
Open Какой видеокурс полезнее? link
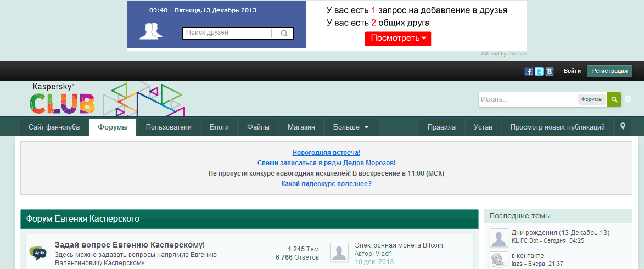click(326, 184)
